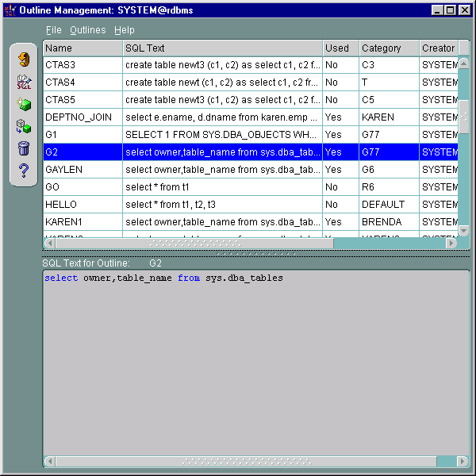This screenshot has height=476, width=476.
Task: Open the Help menu
Action: click(x=125, y=30)
